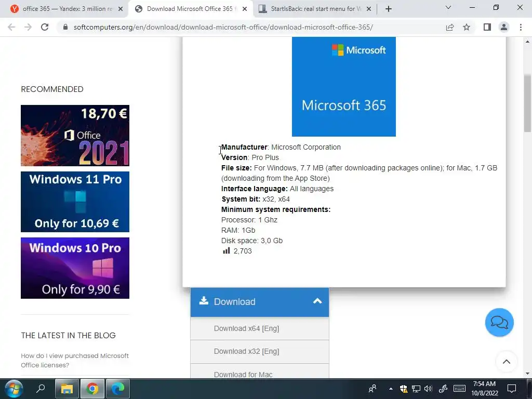Click the browser forward arrow
532x399 pixels.
(x=28, y=27)
